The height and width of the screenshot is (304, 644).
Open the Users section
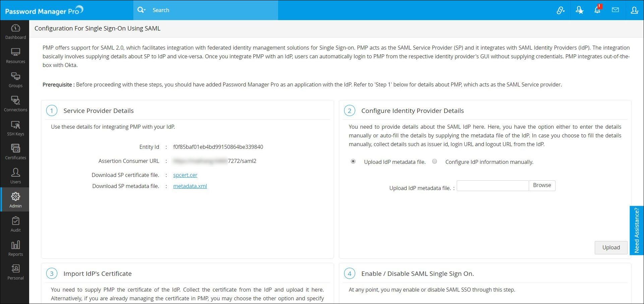click(15, 177)
